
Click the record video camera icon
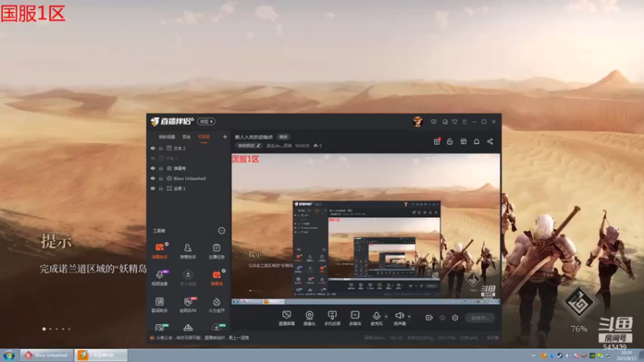coord(429,318)
